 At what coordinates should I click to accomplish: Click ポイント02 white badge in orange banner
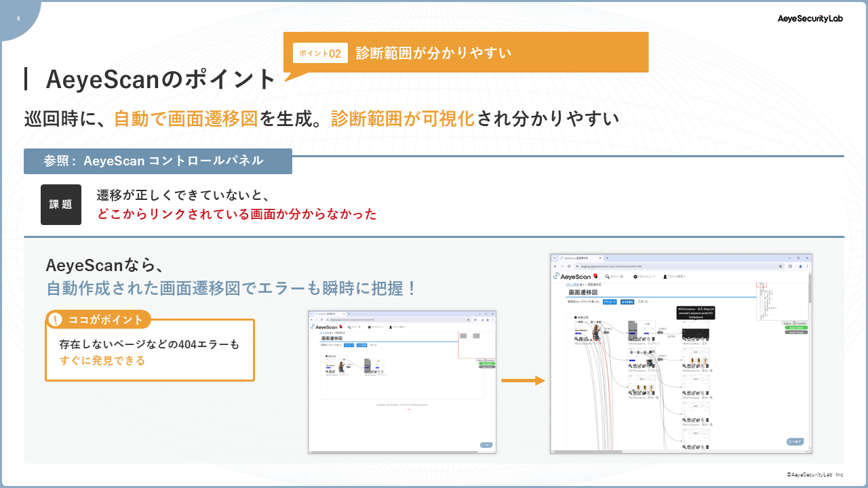(320, 53)
